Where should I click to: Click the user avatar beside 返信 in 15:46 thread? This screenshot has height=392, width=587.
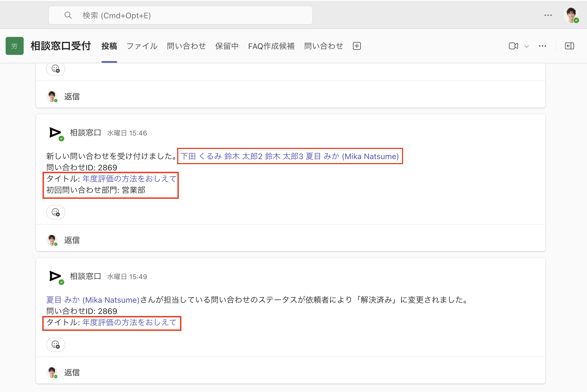click(52, 240)
